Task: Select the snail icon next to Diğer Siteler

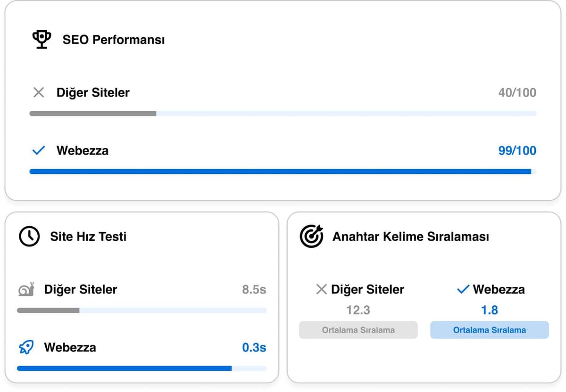Action: point(26,289)
